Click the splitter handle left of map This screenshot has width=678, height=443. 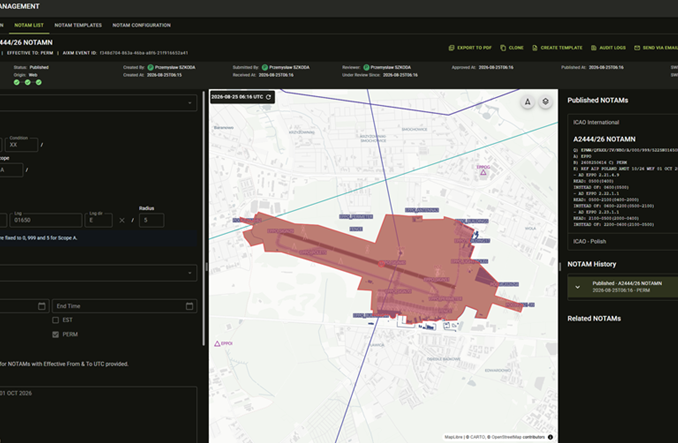click(207, 267)
